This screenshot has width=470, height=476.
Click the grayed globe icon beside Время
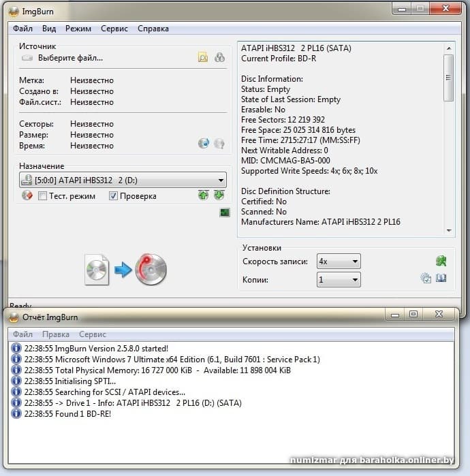[x=219, y=143]
